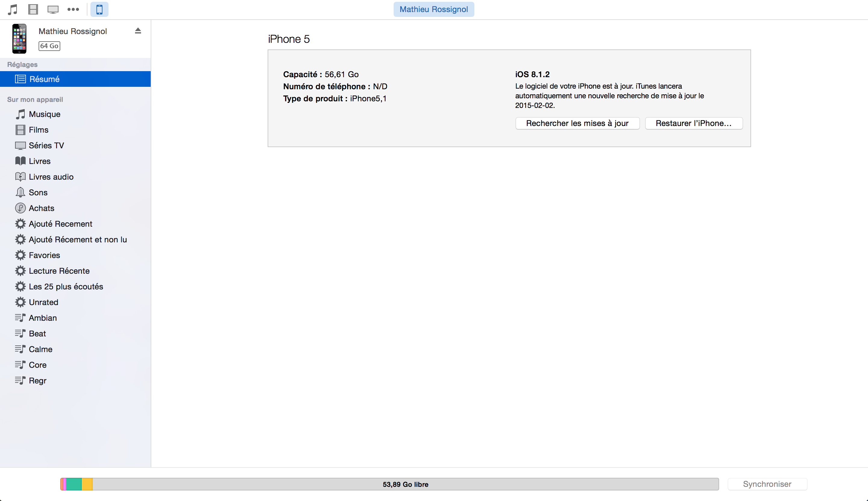Open the TV shows icon in toolbar
This screenshot has height=501, width=868.
pos(53,9)
